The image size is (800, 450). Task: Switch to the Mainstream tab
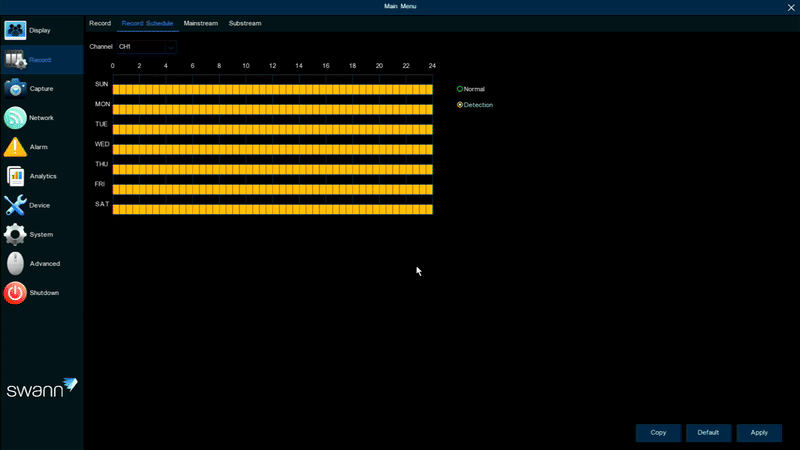201,22
